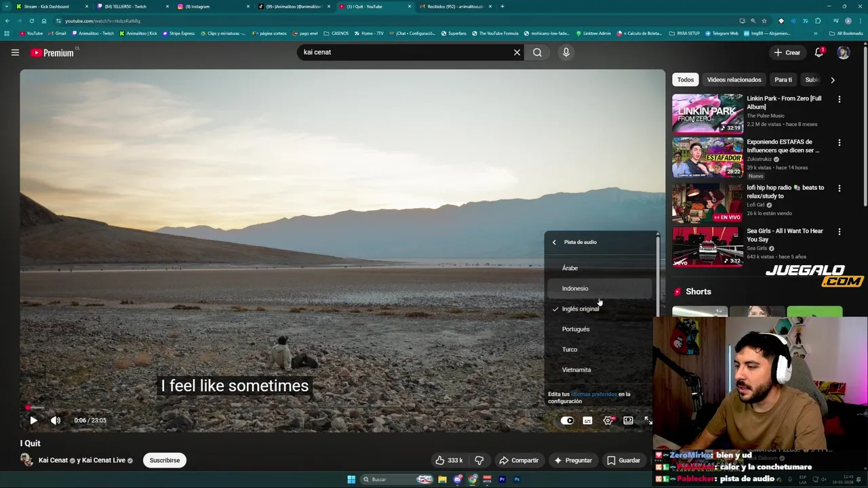The image size is (868, 488).
Task: Open the Exponiendo ESTAFAS de Influencers video
Action: [708, 157]
